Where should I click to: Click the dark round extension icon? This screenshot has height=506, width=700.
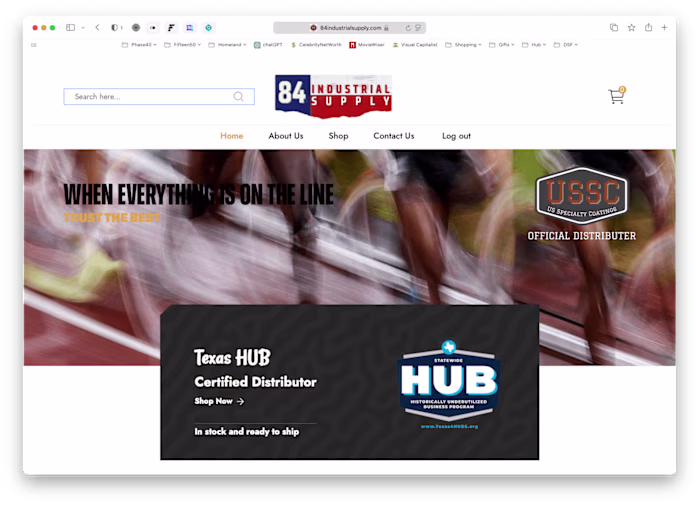pos(136,28)
